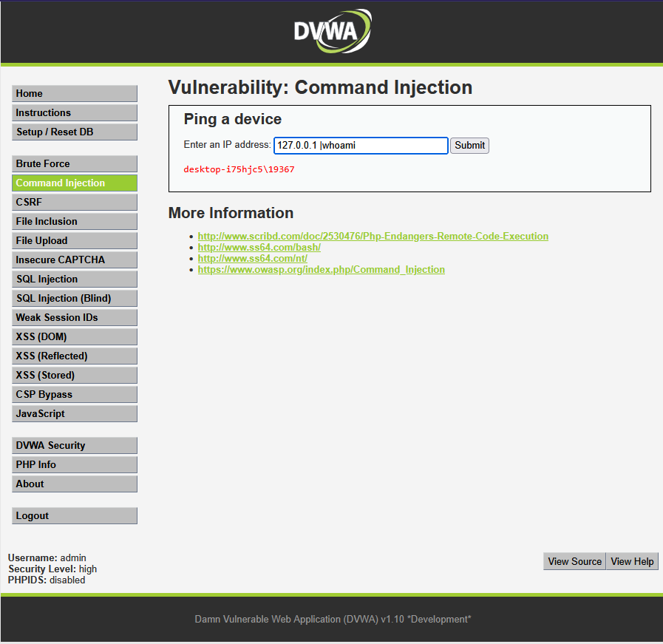The height and width of the screenshot is (644, 663).
Task: Open Setup / Reset DB page
Action: pyautogui.click(x=75, y=132)
